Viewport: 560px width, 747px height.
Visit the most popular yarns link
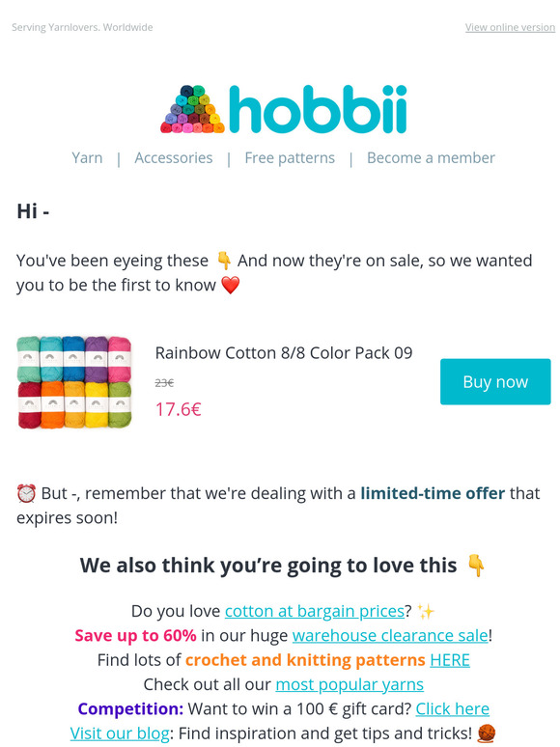click(x=350, y=684)
